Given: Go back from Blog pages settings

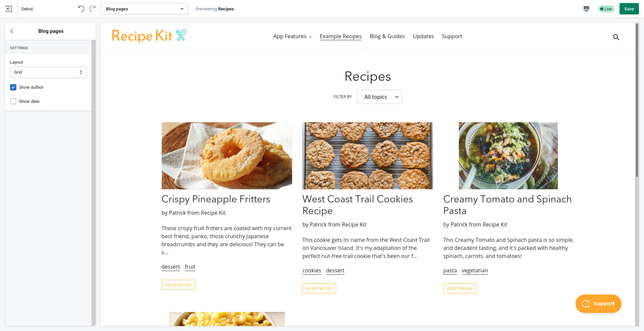Looking at the screenshot, I should click(12, 31).
